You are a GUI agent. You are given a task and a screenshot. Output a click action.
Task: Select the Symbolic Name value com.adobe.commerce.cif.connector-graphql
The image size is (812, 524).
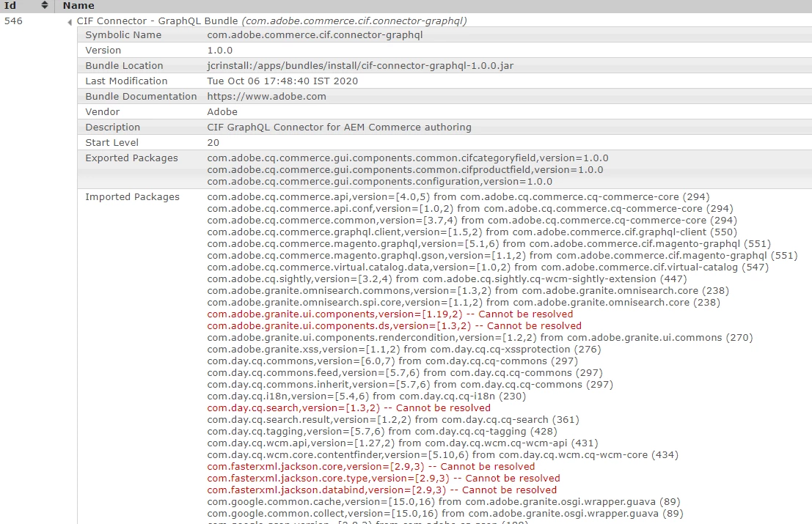tap(315, 34)
